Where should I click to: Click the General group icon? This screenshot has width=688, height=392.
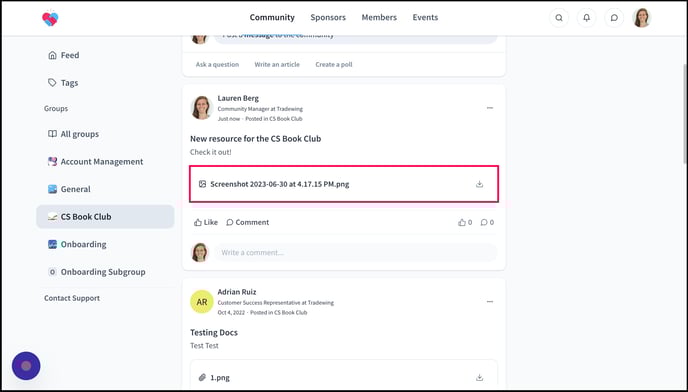[x=52, y=189]
